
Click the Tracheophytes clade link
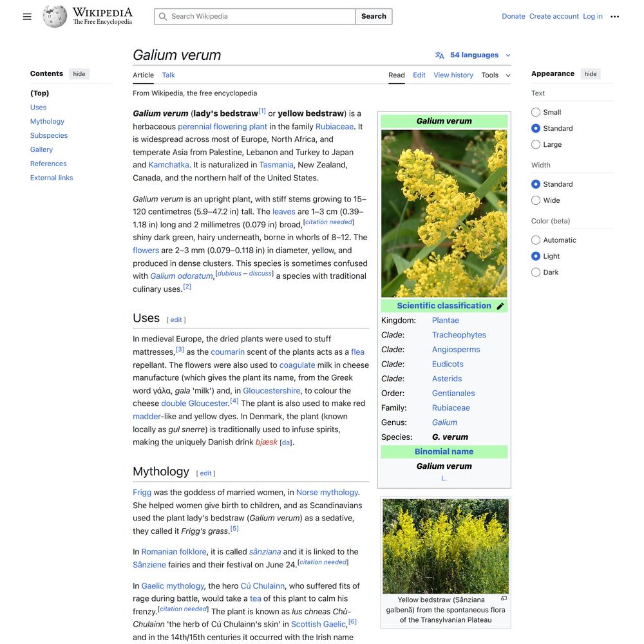(x=459, y=335)
